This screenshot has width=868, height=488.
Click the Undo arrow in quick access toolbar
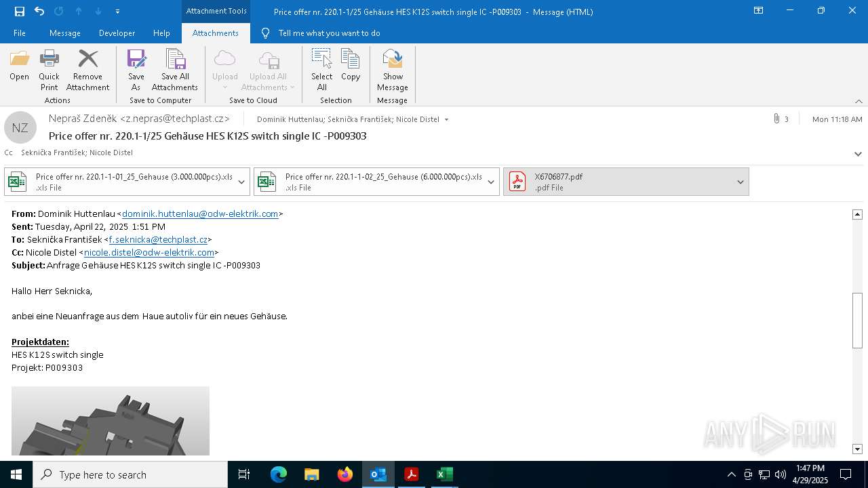coord(39,12)
